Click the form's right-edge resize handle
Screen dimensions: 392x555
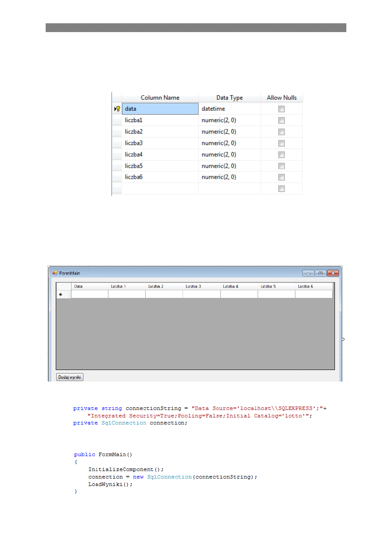(343, 339)
